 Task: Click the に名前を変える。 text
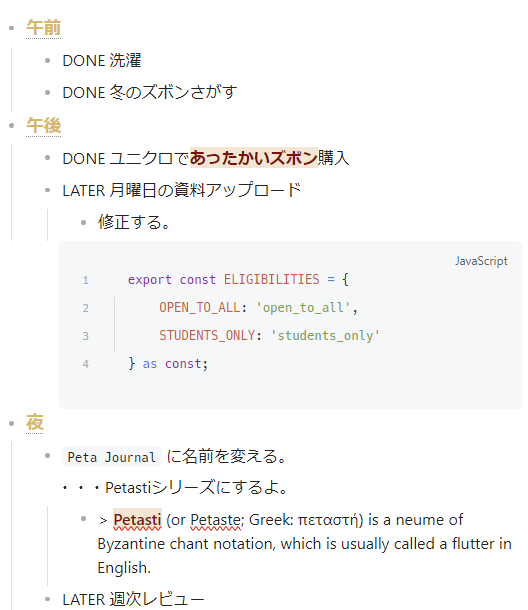tap(226, 456)
